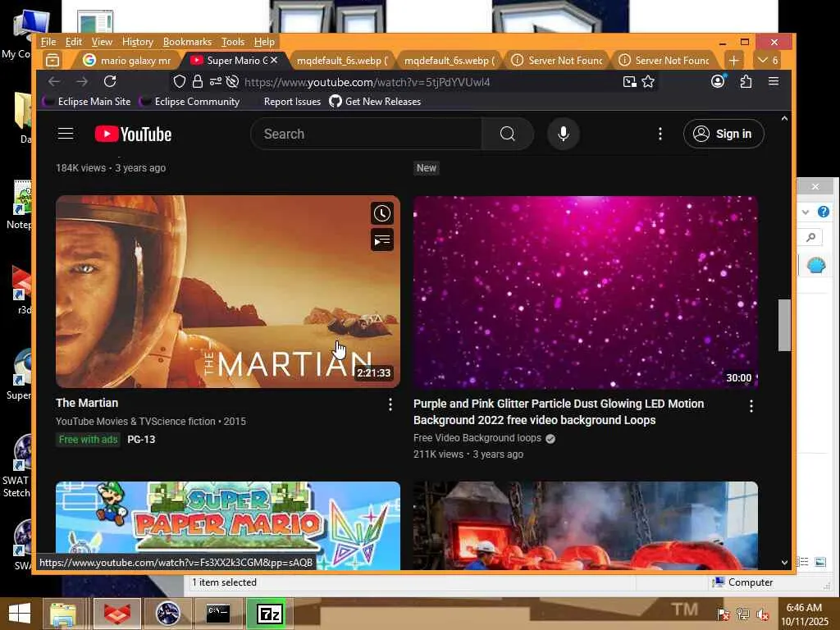Open The Martian title link
The width and height of the screenshot is (840, 630).
(87, 403)
